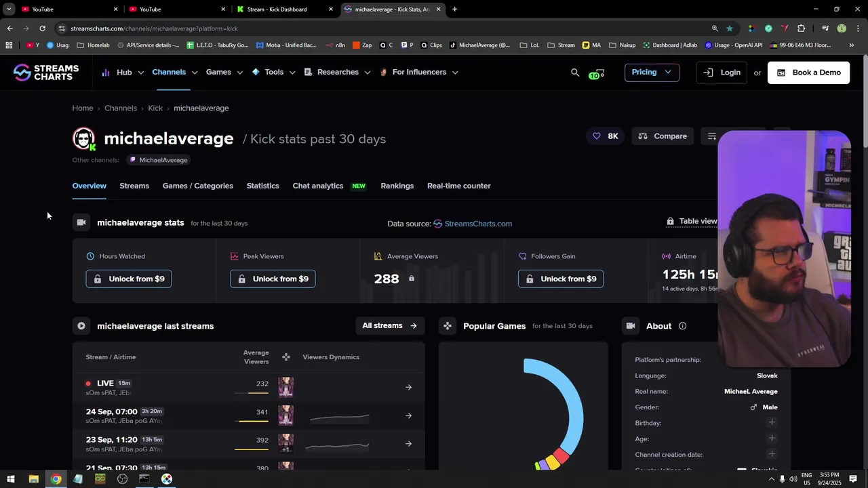Open arrow for 23 Sep 11:20 stream
This screenshot has height=488, width=868.
click(408, 444)
